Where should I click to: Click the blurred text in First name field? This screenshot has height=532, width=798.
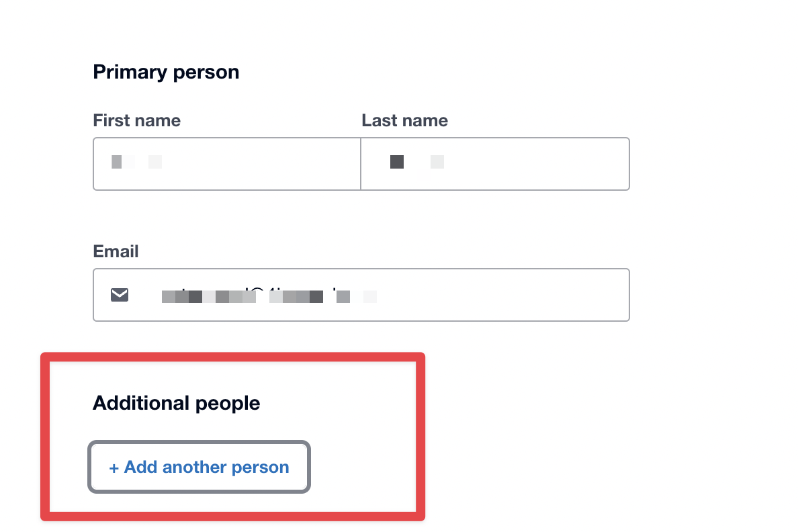136,162
